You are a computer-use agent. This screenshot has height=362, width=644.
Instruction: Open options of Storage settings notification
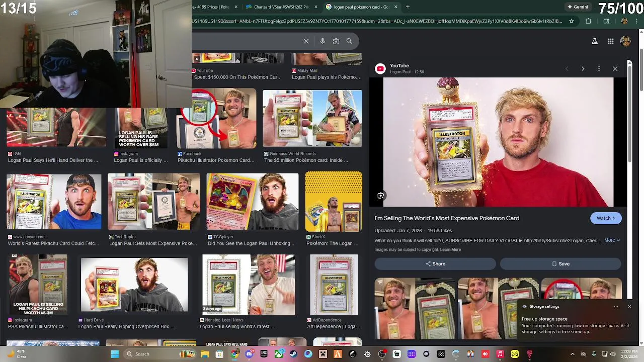pos(616,306)
